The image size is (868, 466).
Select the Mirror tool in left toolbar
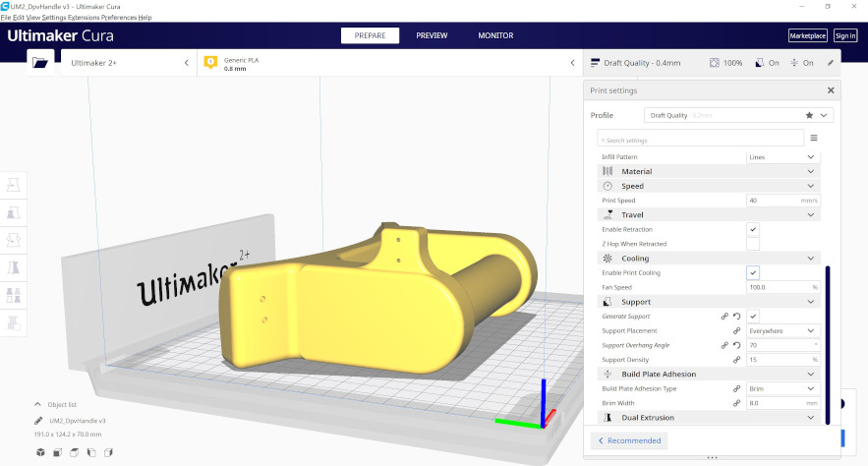(x=14, y=267)
